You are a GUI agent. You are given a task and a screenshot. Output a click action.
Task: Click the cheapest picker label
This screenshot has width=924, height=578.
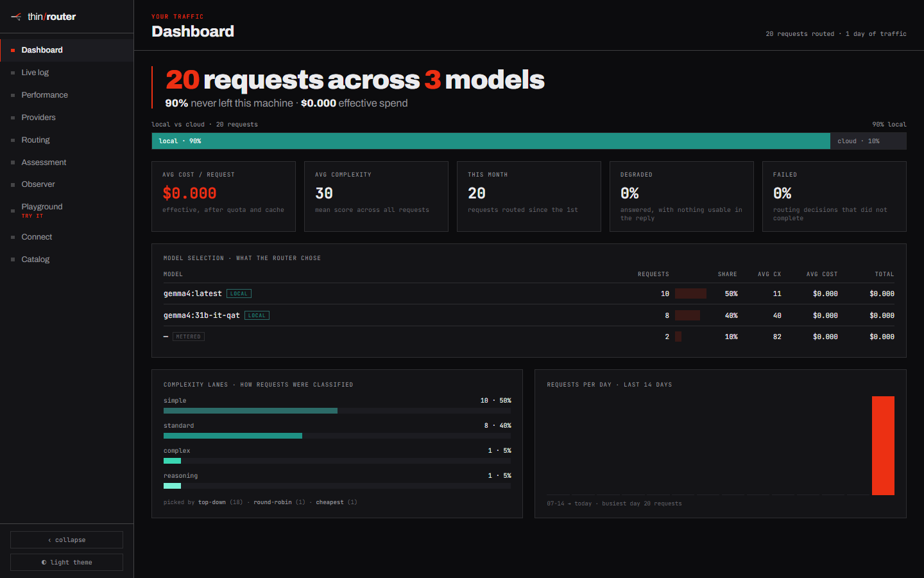coord(330,502)
